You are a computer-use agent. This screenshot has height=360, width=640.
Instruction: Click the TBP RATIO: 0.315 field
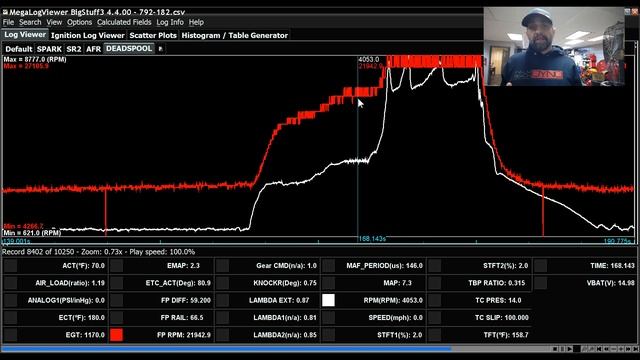coord(498,283)
